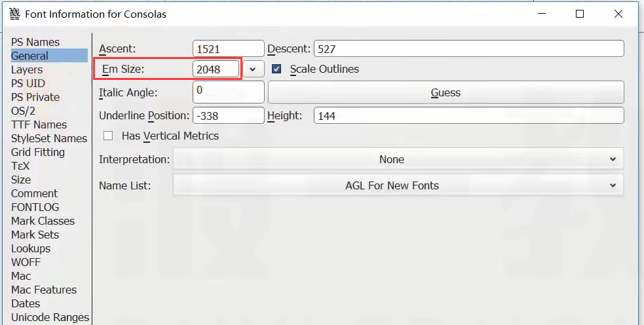Select the General section
Viewport: 644px width, 325px height.
click(x=49, y=56)
